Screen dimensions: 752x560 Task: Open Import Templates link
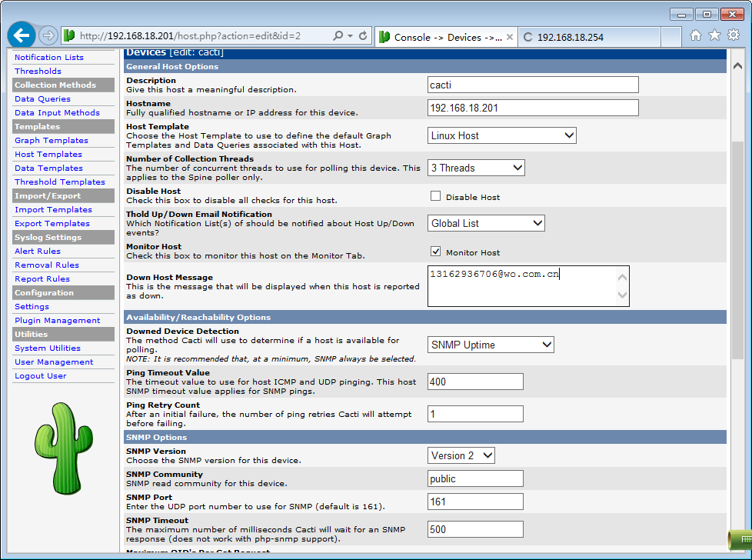(x=53, y=210)
